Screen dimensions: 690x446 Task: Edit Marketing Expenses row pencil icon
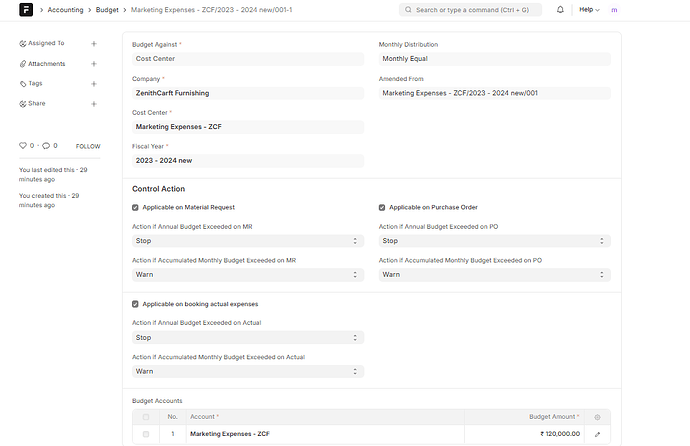click(x=597, y=434)
